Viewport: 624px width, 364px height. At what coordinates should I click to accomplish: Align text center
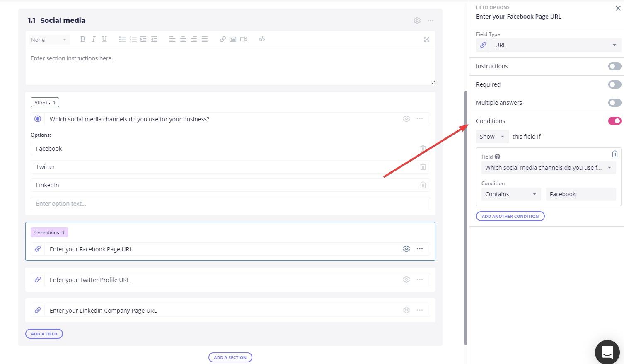[183, 39]
